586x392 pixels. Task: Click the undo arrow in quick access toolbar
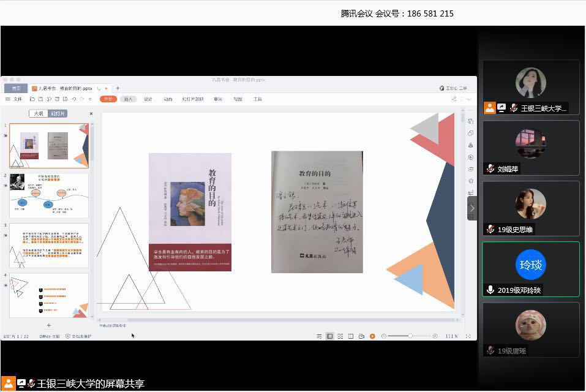click(73, 99)
